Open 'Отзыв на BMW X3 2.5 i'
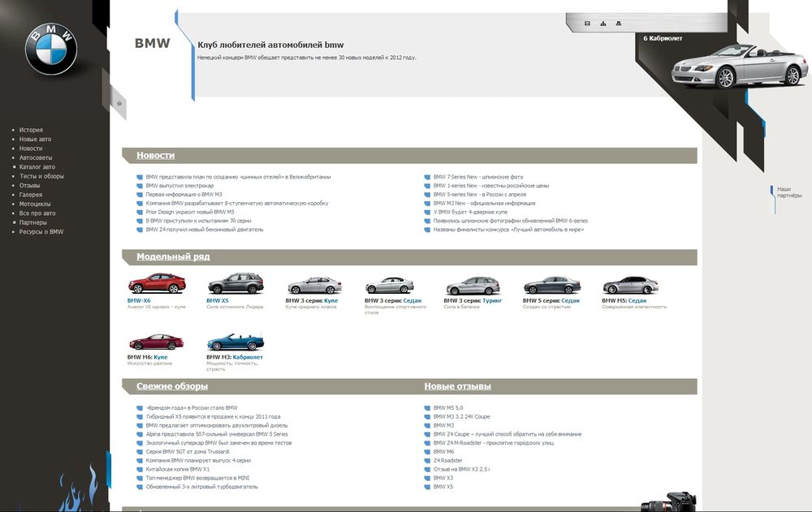Image resolution: width=812 pixels, height=512 pixels. [461, 470]
